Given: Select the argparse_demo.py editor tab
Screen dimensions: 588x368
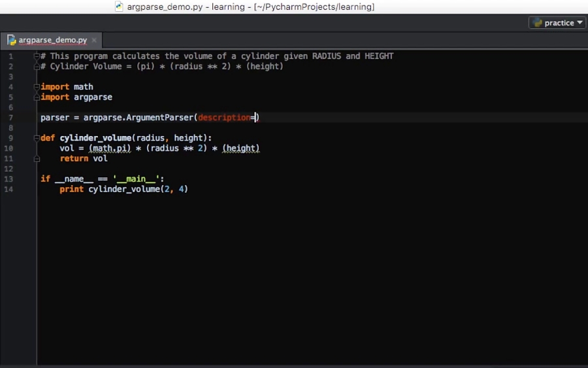Looking at the screenshot, I should click(x=52, y=40).
